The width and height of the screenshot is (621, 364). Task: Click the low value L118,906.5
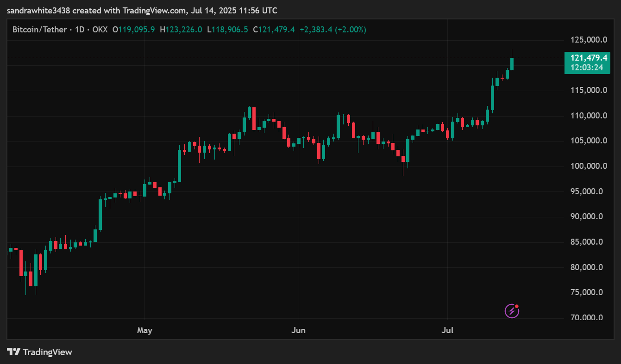click(227, 30)
